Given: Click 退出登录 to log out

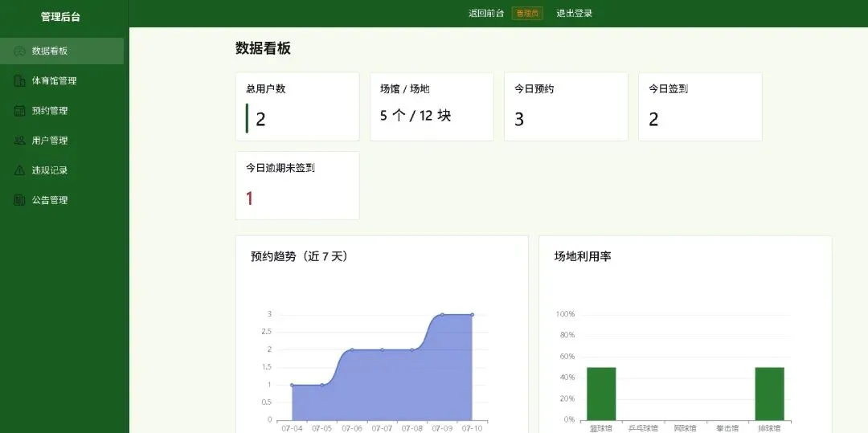Looking at the screenshot, I should 574,14.
